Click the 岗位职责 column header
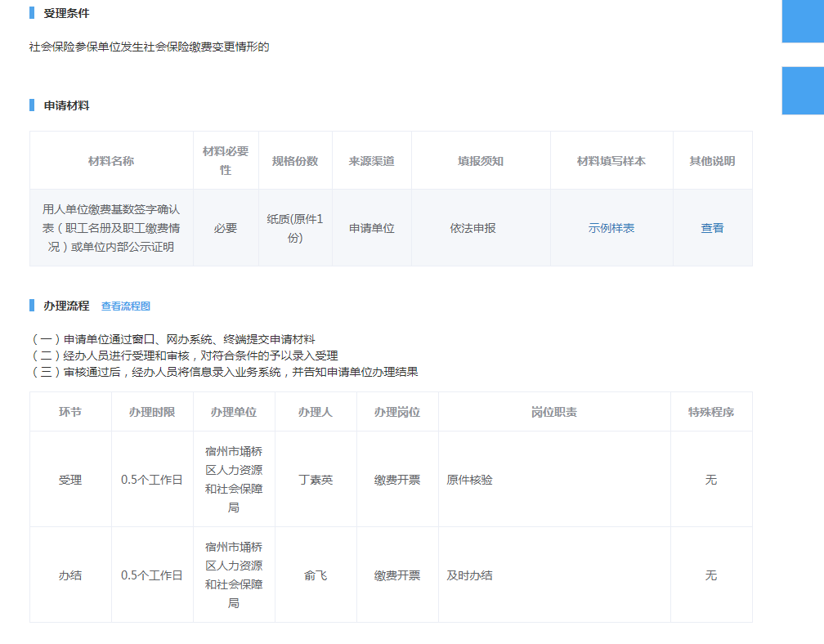Viewport: 824px width, 644px height. 553,412
